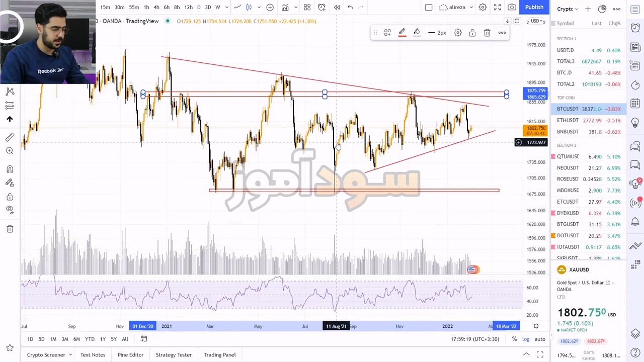Image resolution: width=644 pixels, height=362 pixels.
Task: Expand the timeframe dropdown arrow
Action: [x=227, y=7]
